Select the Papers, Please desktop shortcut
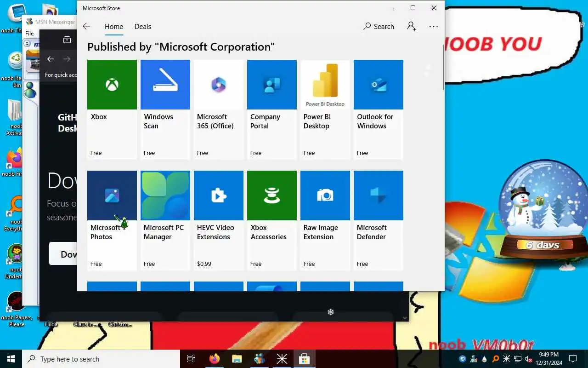Viewport: 588px width, 368px height. click(16, 309)
